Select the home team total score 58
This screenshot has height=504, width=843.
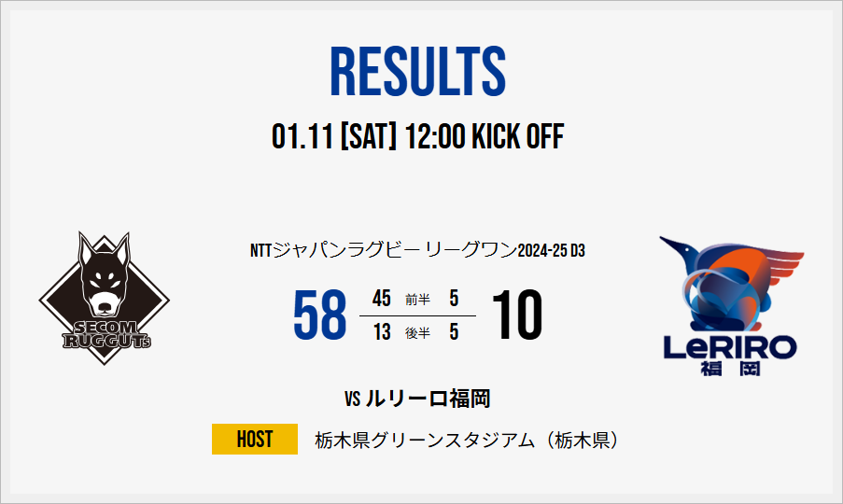pyautogui.click(x=319, y=315)
